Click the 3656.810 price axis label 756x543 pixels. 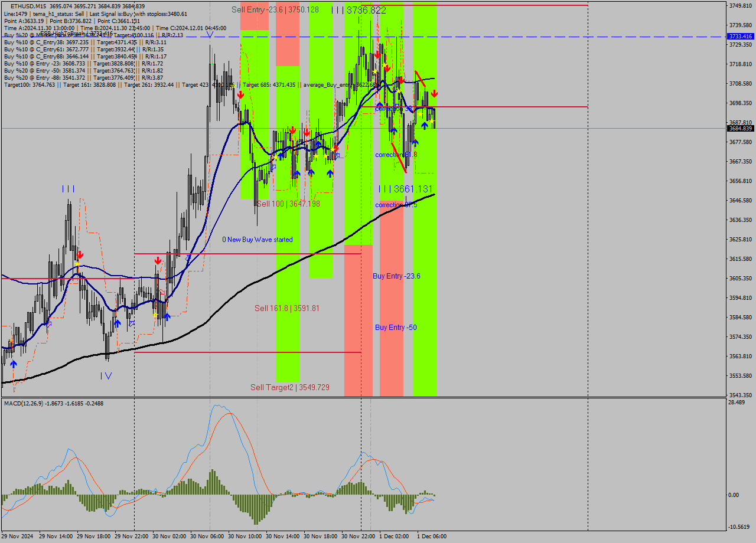pos(741,181)
